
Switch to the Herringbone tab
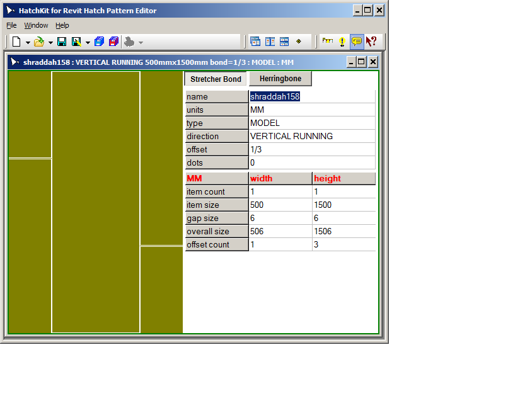280,79
